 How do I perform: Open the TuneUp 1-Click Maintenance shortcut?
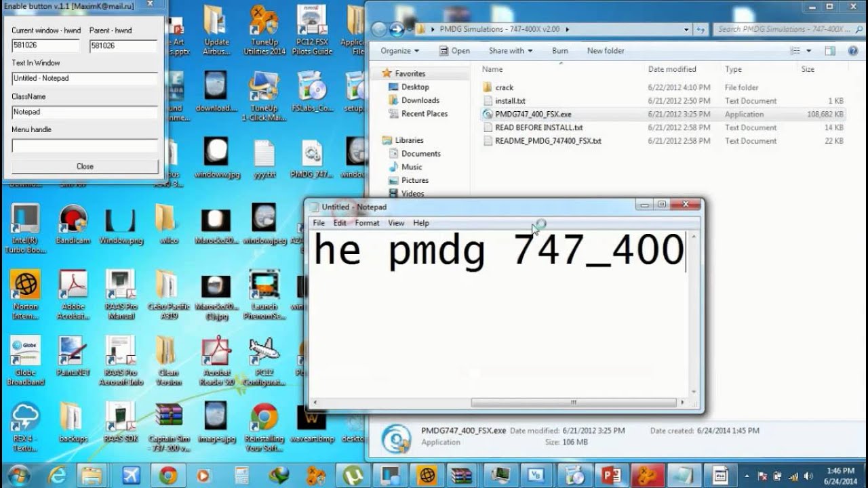264,96
